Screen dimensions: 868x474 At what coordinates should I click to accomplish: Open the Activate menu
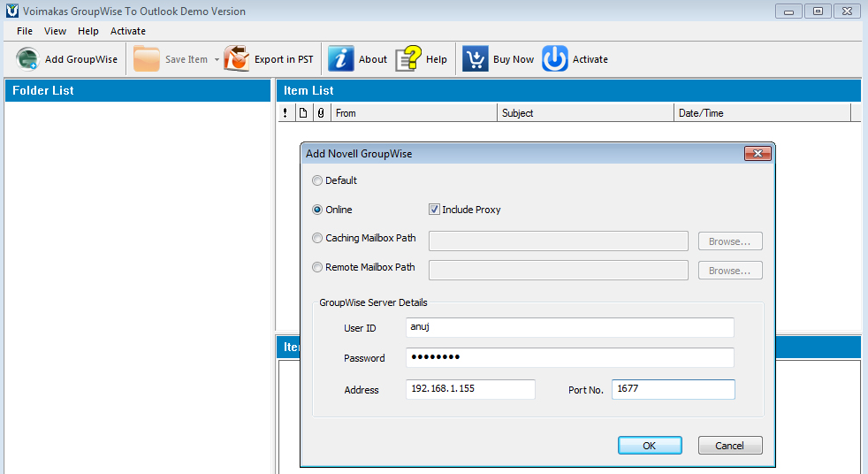pos(128,31)
